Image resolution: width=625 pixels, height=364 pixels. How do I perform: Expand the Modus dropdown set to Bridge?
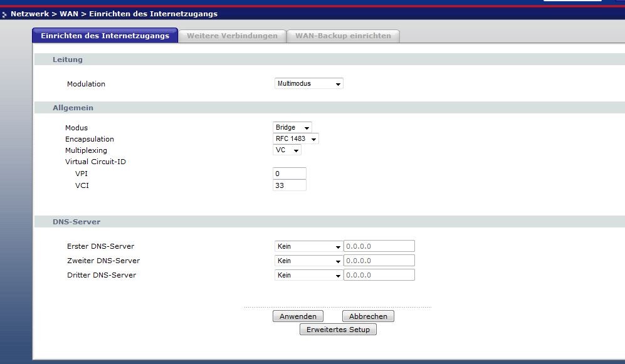tap(292, 127)
